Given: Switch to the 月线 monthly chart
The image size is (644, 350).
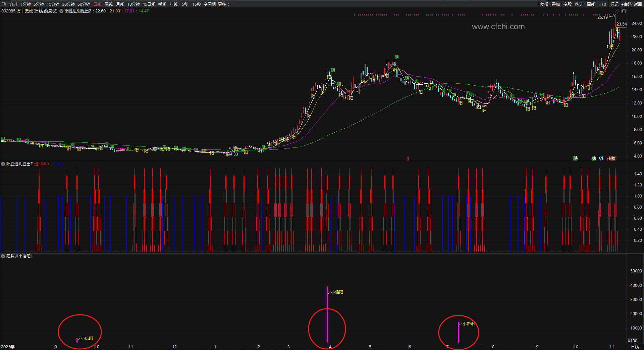Looking at the screenshot, I should point(120,4).
